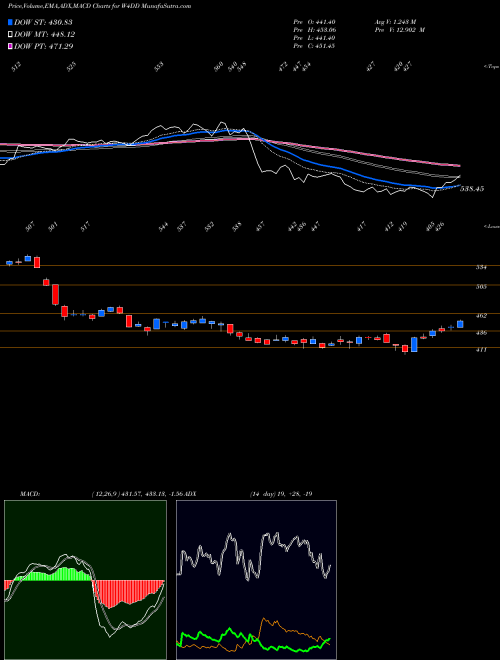This screenshot has height=660, width=500.
Task: Click the last blue candlestick on the right
Action: pos(460,324)
